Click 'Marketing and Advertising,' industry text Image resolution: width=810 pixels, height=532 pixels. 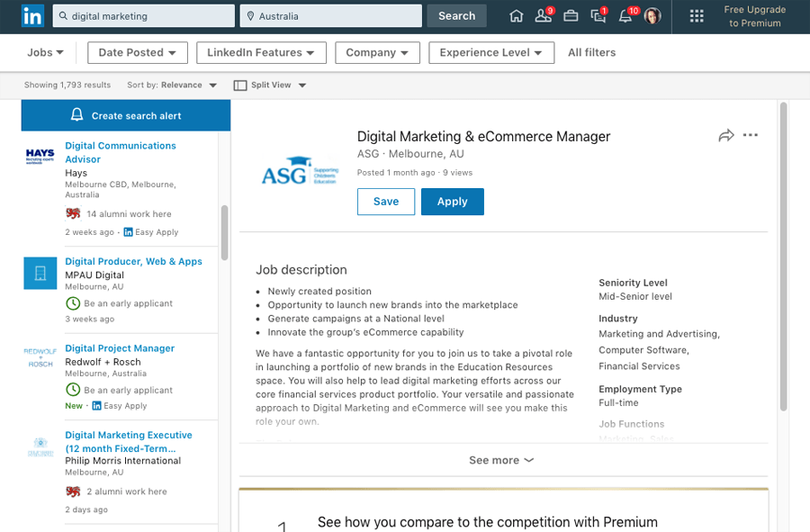click(659, 334)
